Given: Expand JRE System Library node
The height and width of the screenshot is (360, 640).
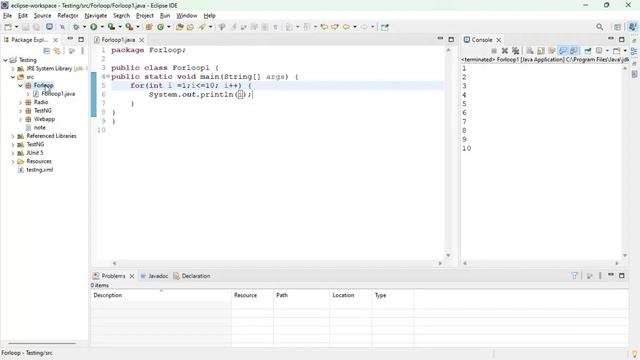Looking at the screenshot, I should 13,69.
